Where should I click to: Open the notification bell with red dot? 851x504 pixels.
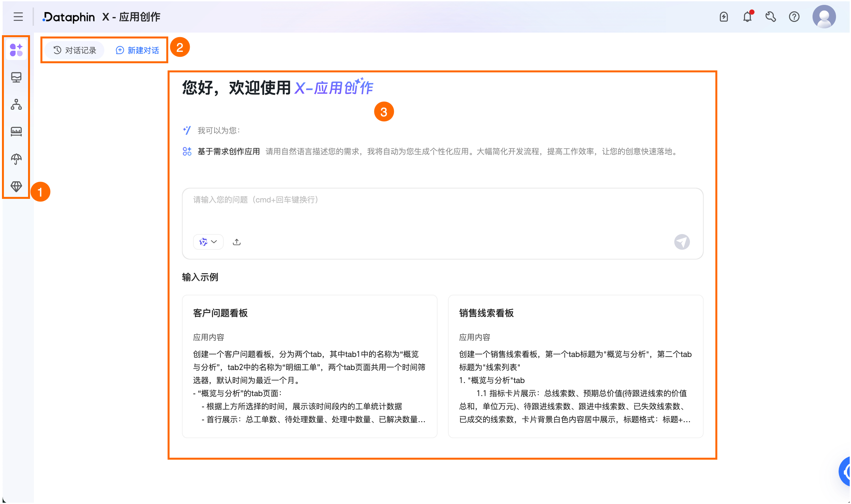pos(747,17)
